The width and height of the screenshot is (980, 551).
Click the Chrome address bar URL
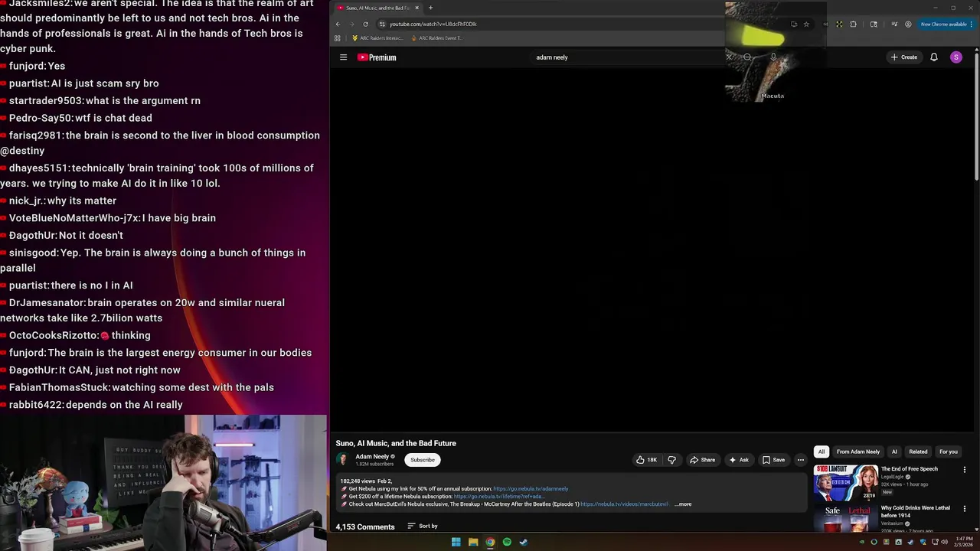pos(433,24)
